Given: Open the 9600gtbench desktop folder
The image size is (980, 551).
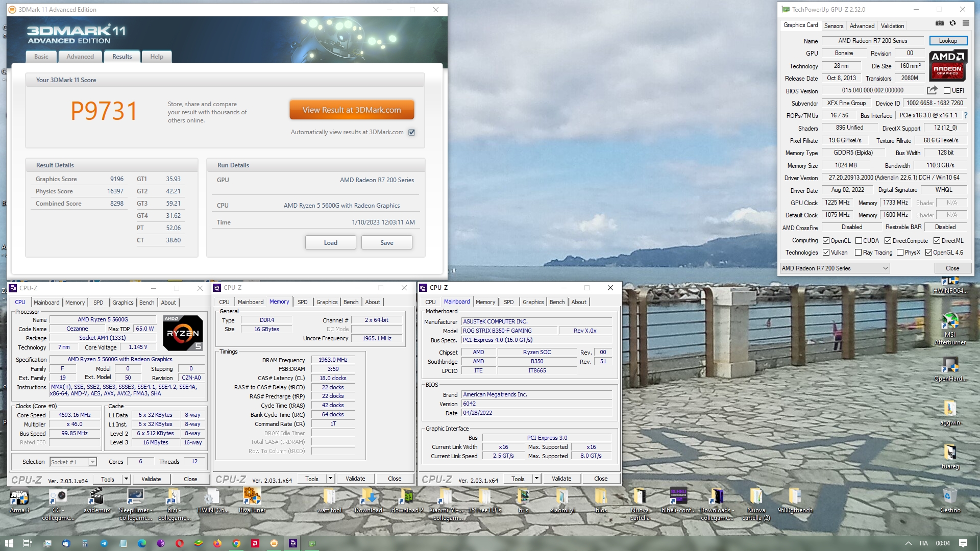Looking at the screenshot, I should click(x=795, y=501).
